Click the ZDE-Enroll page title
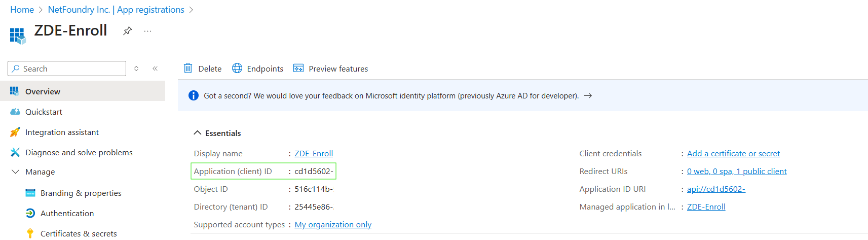Image resolution: width=868 pixels, height=240 pixels. [70, 30]
